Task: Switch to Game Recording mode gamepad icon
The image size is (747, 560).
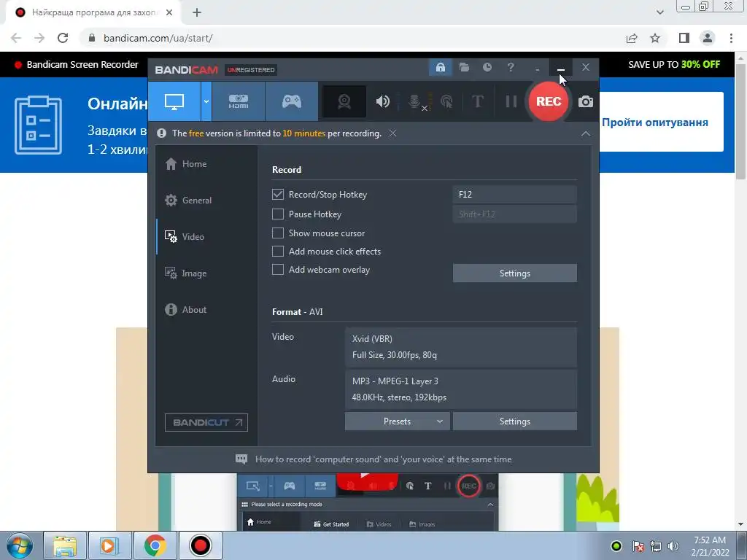Action: pyautogui.click(x=292, y=101)
